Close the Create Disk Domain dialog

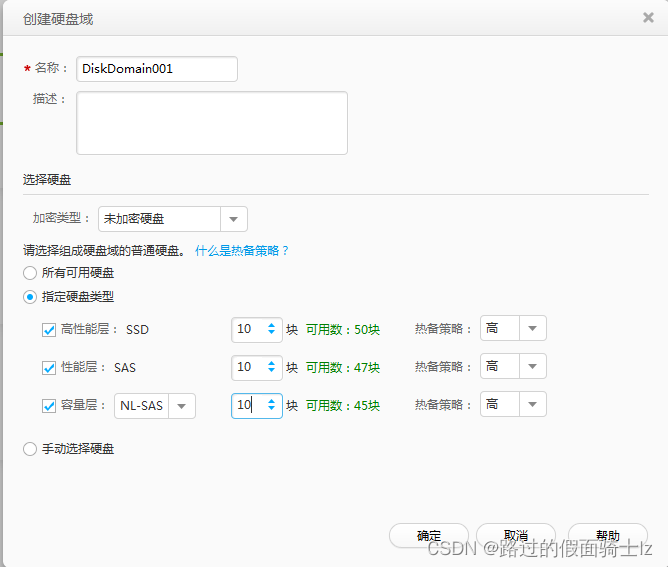648,17
